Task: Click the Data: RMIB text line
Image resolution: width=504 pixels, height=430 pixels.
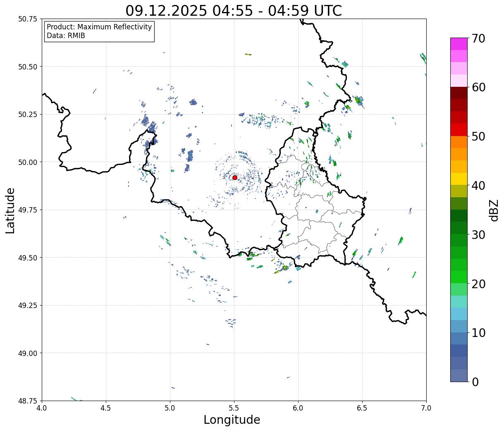Action: click(x=66, y=36)
